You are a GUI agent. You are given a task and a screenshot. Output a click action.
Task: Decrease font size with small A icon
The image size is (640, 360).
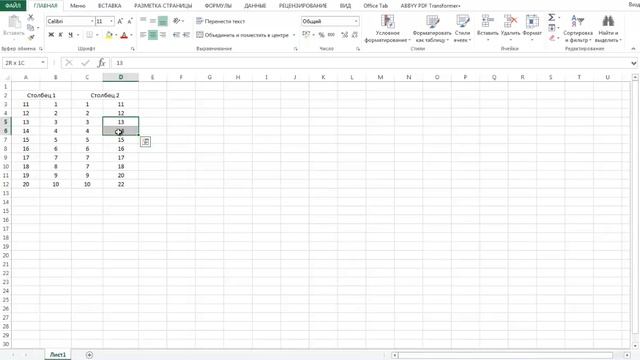[130, 21]
